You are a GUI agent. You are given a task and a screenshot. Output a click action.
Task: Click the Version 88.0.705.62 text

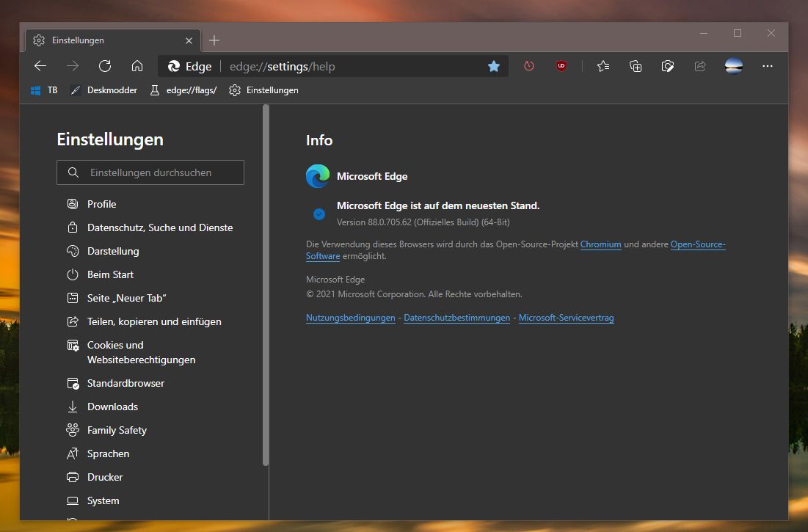423,222
